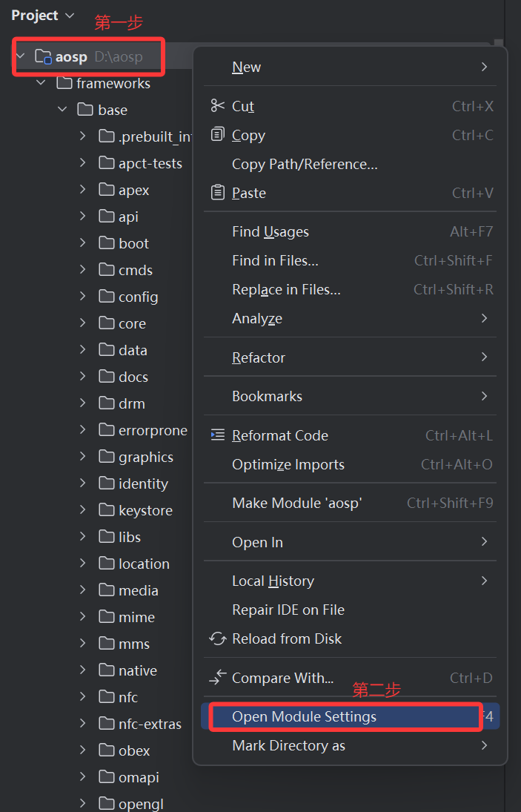Select the mime folder row
Image resolution: width=521 pixels, height=812 pixels.
tap(96, 617)
